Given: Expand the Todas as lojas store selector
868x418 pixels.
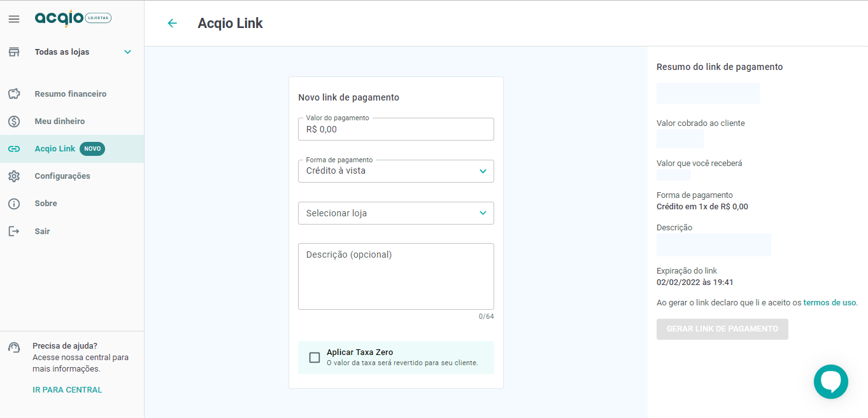Looking at the screenshot, I should pos(72,52).
